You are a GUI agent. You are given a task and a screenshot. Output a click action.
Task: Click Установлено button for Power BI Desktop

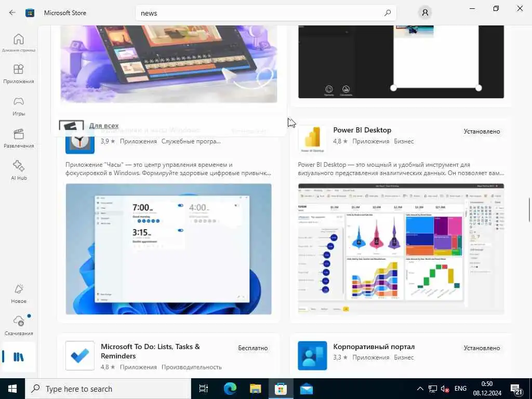coord(482,131)
